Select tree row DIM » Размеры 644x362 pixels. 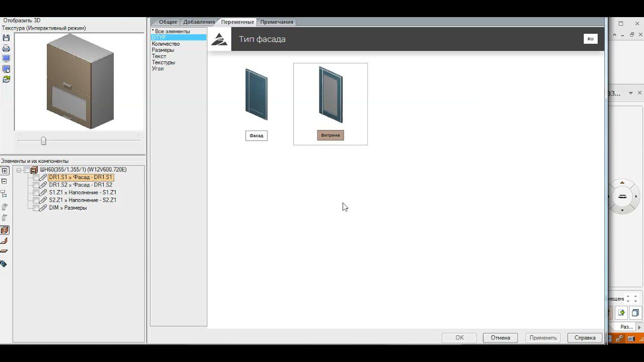[x=68, y=208]
